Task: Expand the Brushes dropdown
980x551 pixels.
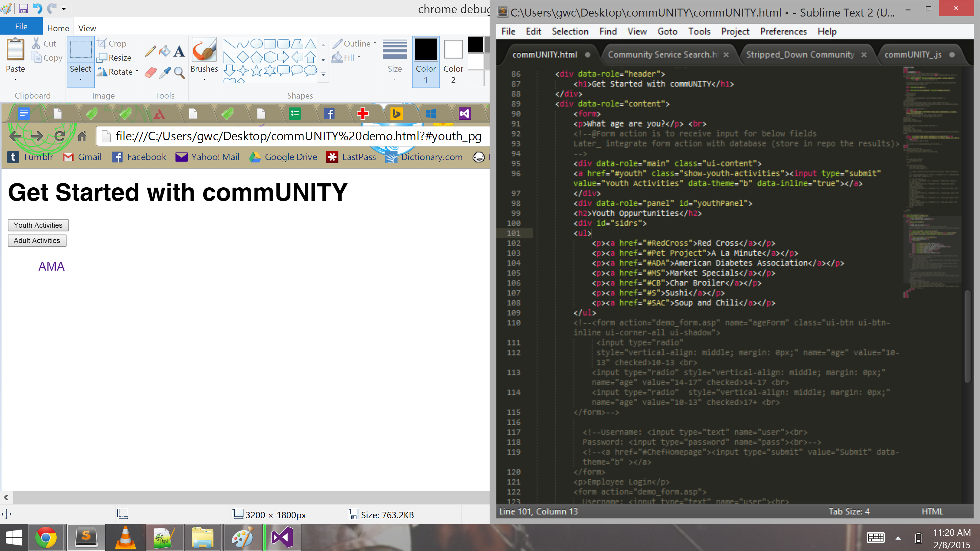Action: pos(204,79)
